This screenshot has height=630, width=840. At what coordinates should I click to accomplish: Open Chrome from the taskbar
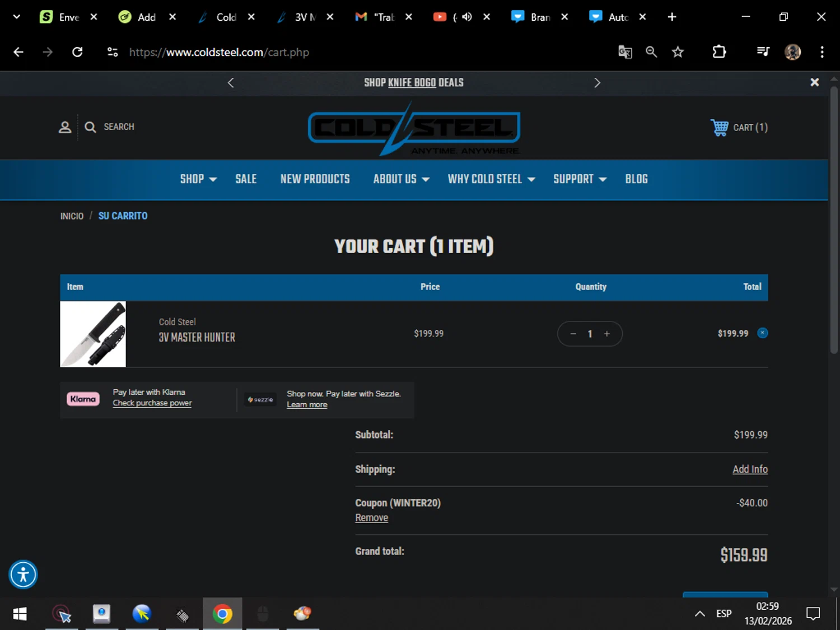222,614
